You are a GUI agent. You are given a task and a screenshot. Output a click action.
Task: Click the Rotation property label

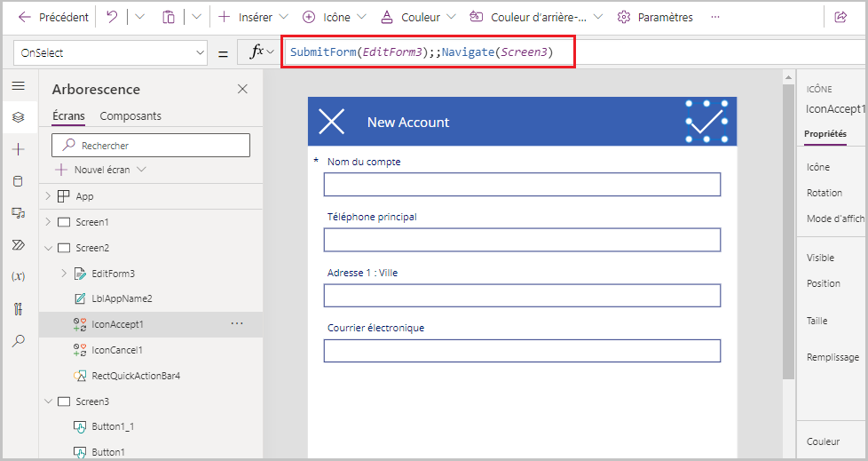tap(825, 193)
